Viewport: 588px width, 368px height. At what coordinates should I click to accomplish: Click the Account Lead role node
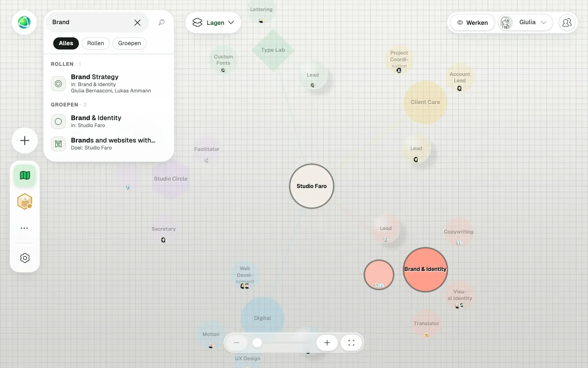point(460,77)
